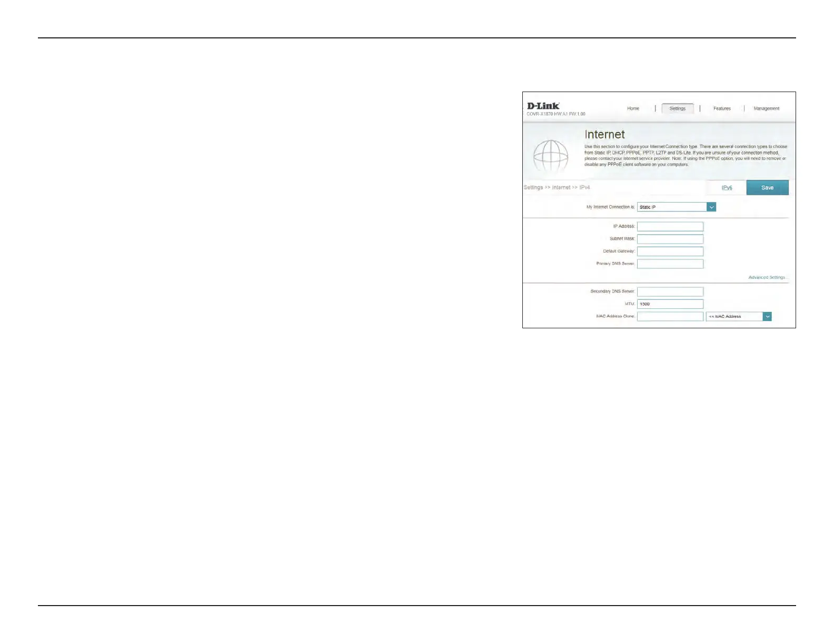The width and height of the screenshot is (834, 644).
Task: Open the Features tab
Action: pyautogui.click(x=722, y=108)
